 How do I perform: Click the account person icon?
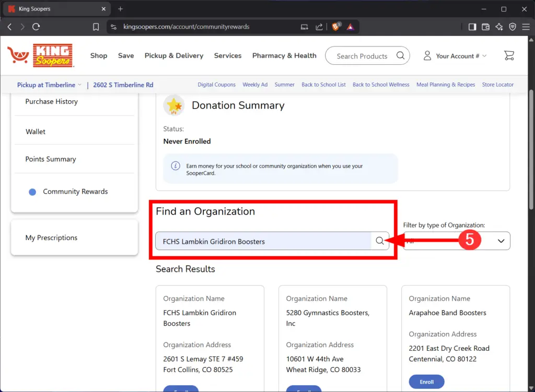[x=427, y=55]
